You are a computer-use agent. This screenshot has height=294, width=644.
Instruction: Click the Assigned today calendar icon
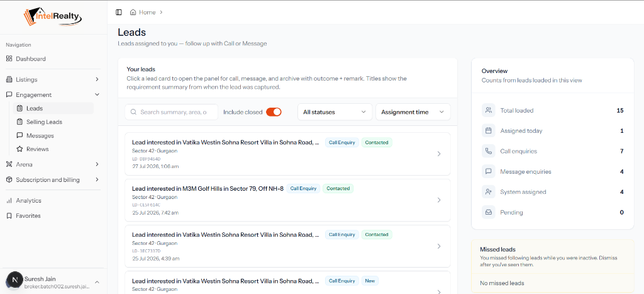click(x=488, y=131)
